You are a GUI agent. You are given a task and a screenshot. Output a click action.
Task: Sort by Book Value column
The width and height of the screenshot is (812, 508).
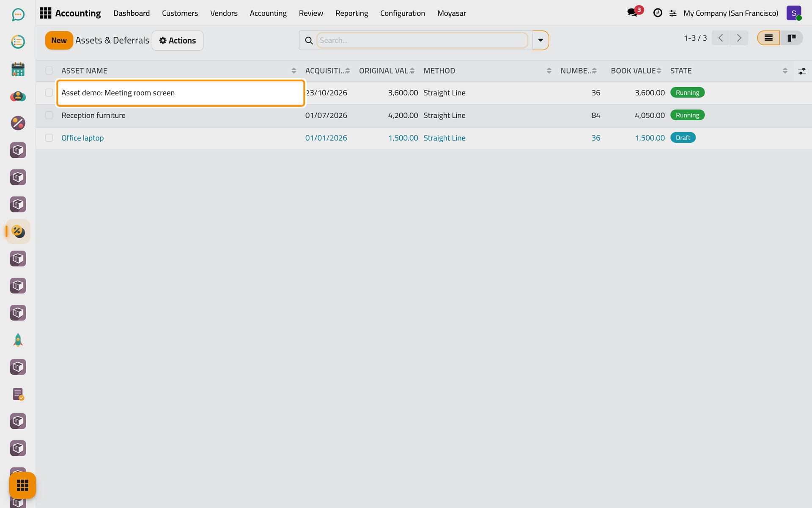coord(636,71)
